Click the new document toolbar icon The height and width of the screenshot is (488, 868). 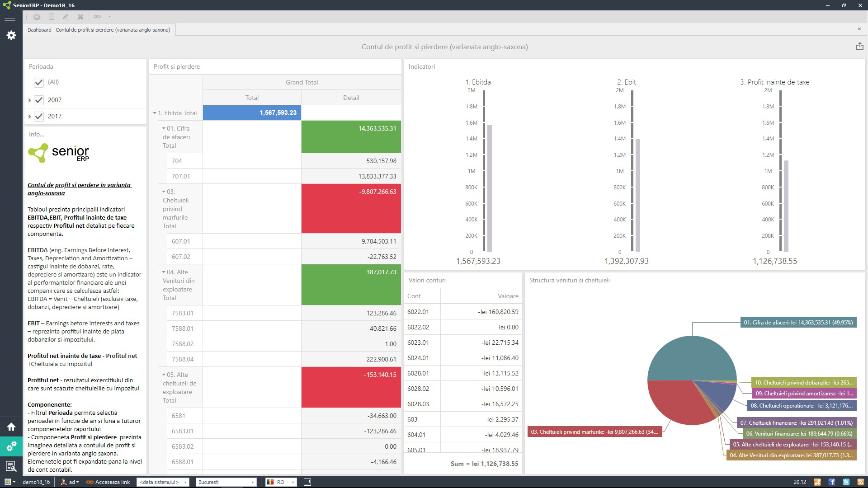coord(52,17)
